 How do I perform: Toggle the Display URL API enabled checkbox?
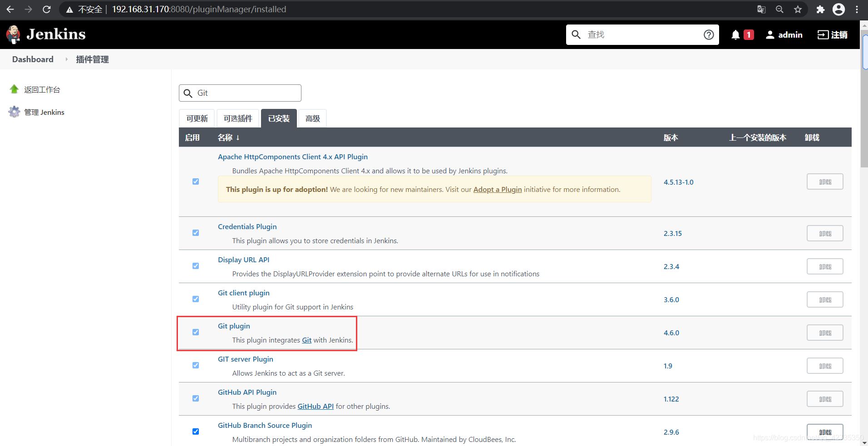coord(196,266)
